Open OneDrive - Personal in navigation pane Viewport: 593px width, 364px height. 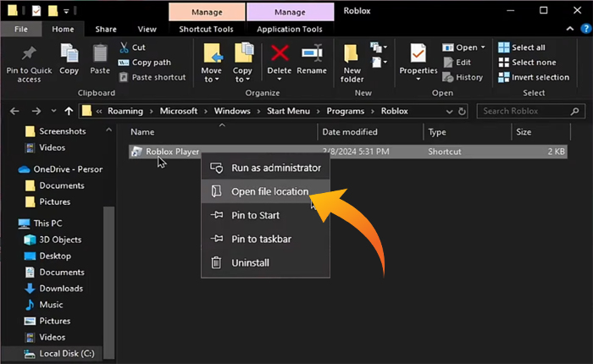coord(60,169)
